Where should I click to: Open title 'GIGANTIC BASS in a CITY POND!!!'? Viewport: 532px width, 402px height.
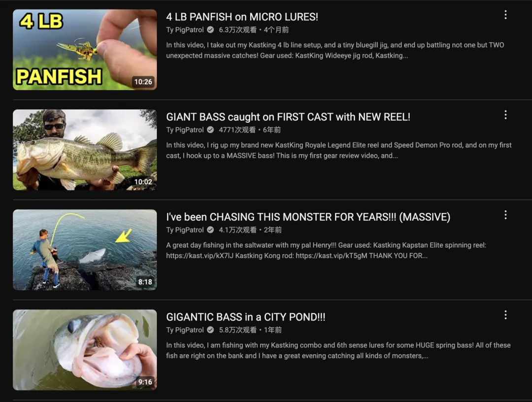246,317
